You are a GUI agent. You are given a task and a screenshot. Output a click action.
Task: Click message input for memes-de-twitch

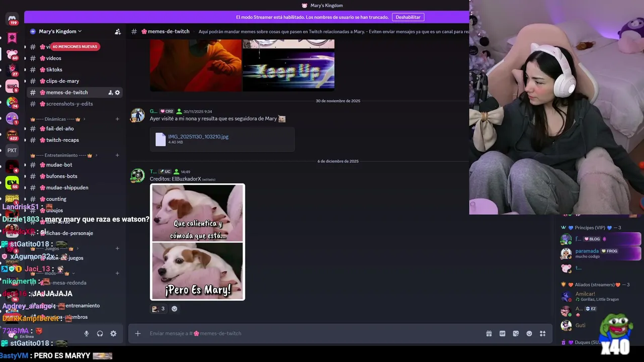click(x=314, y=333)
